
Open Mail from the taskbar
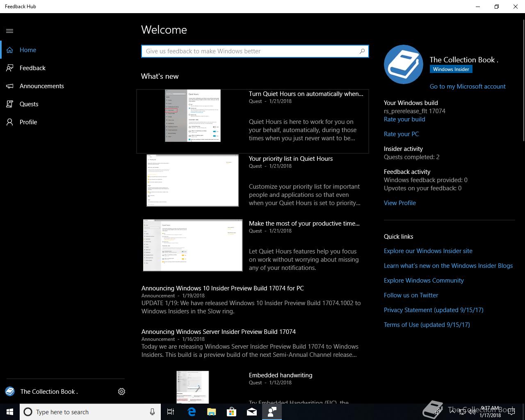coord(252,412)
